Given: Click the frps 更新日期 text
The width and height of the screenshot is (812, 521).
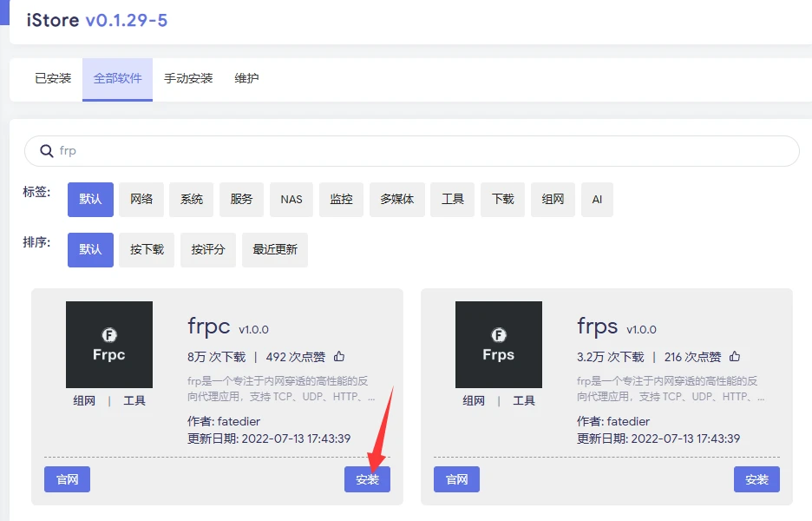Looking at the screenshot, I should coord(658,439).
